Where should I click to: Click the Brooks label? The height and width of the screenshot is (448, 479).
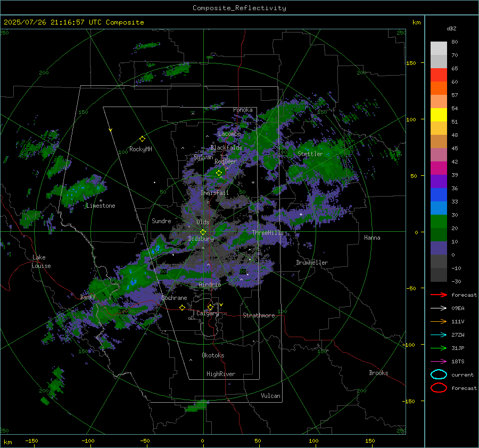click(x=378, y=373)
